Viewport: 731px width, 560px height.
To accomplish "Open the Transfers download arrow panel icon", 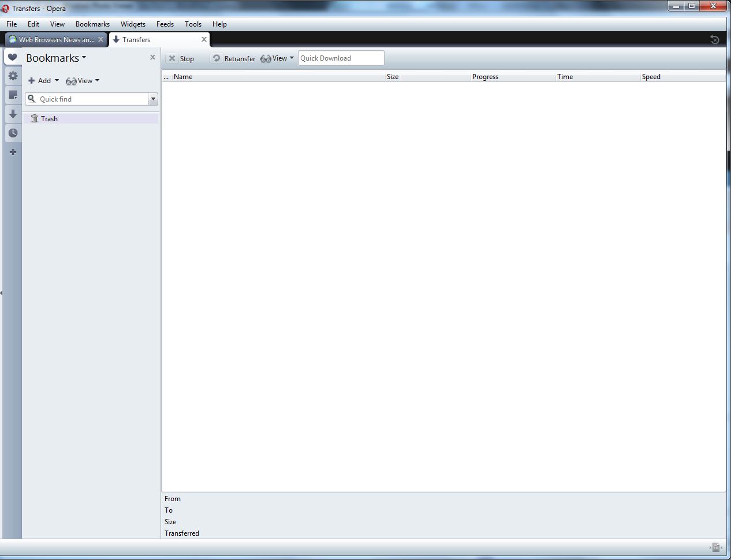I will tap(13, 114).
